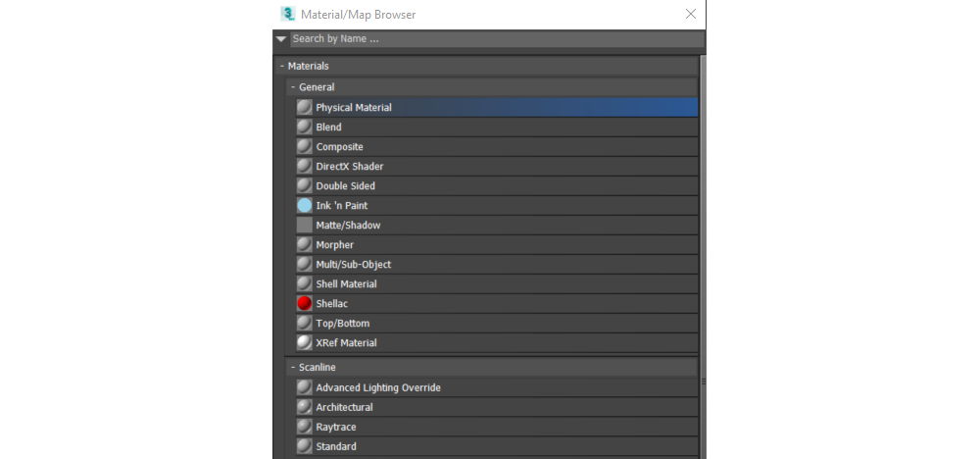Image resolution: width=980 pixels, height=459 pixels.
Task: Collapse the Scanline subgroup
Action: [x=292, y=367]
